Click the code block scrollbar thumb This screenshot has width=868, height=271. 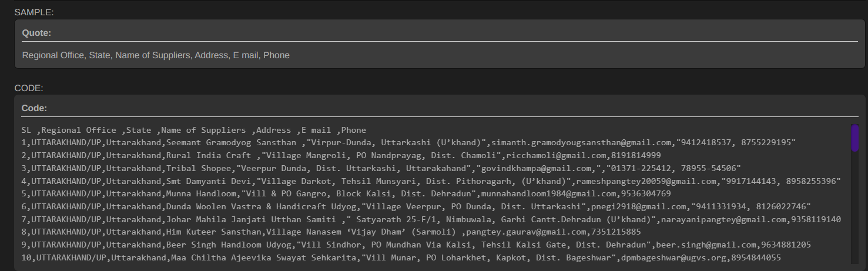click(855, 138)
